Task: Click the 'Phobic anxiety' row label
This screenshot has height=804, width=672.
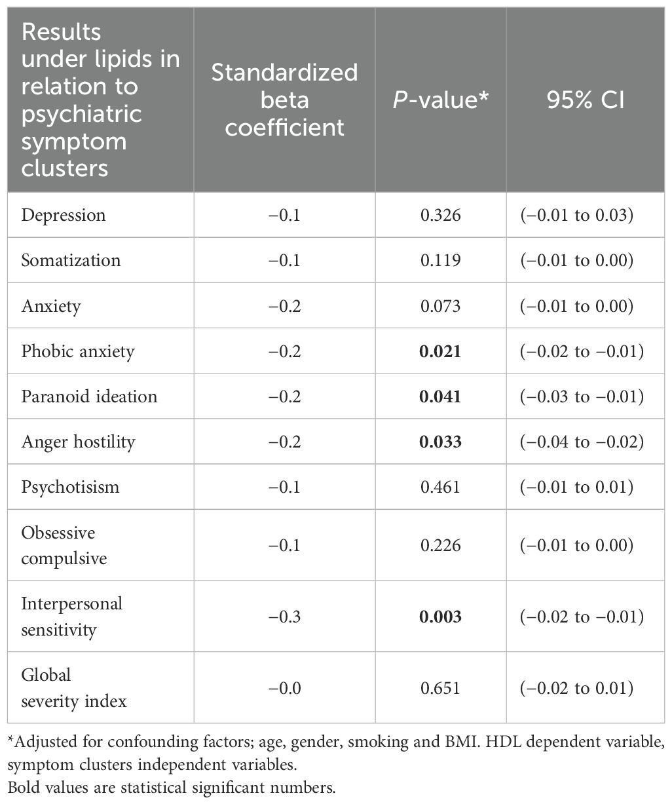Action: (77, 351)
